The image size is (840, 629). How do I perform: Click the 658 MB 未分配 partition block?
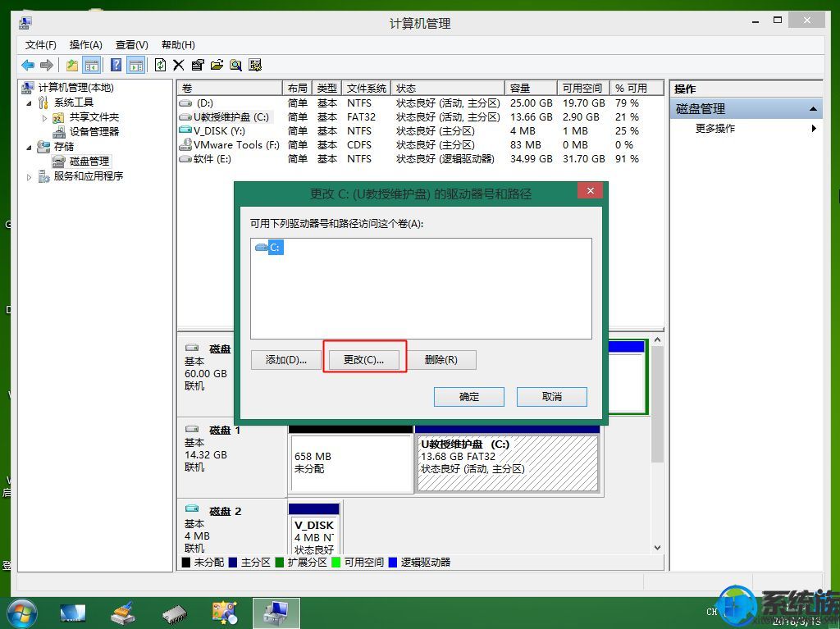coord(351,463)
